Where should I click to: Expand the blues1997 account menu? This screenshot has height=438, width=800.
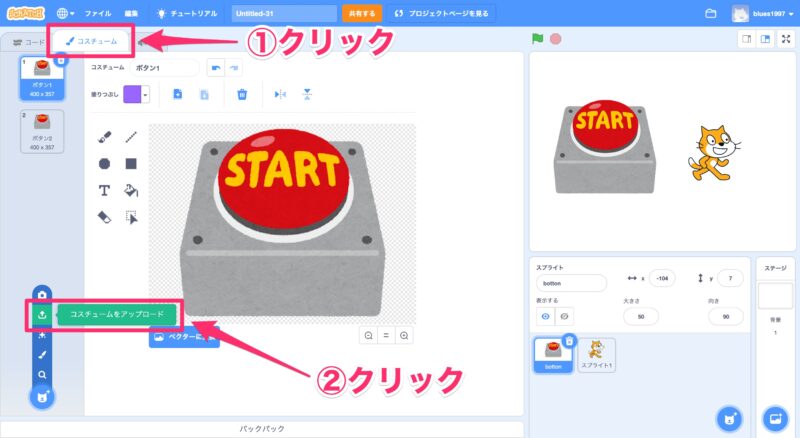point(768,14)
